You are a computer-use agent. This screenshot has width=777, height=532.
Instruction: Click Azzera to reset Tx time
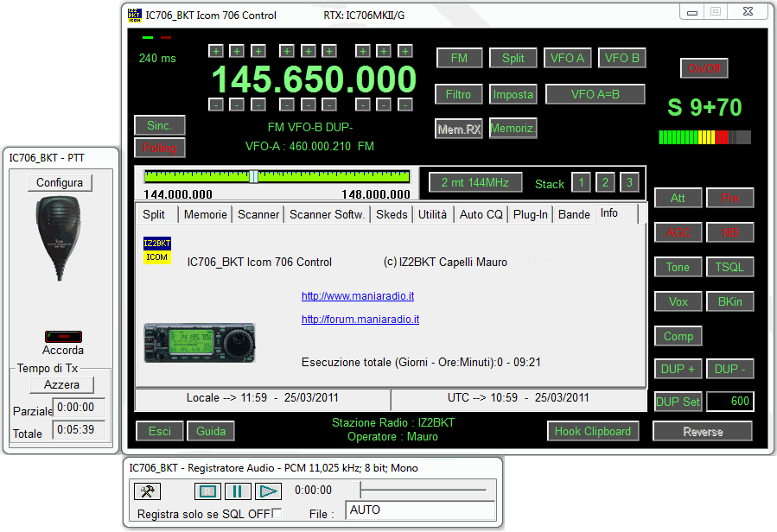point(61,385)
